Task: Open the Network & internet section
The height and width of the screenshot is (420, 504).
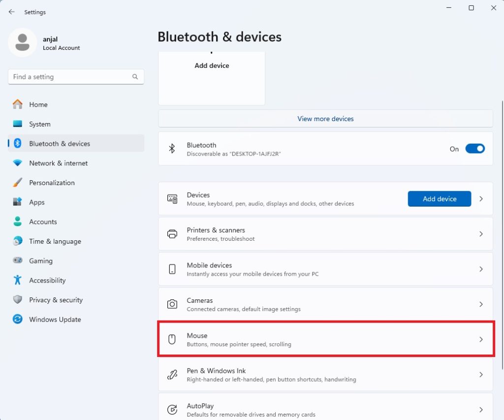Action: click(17, 163)
